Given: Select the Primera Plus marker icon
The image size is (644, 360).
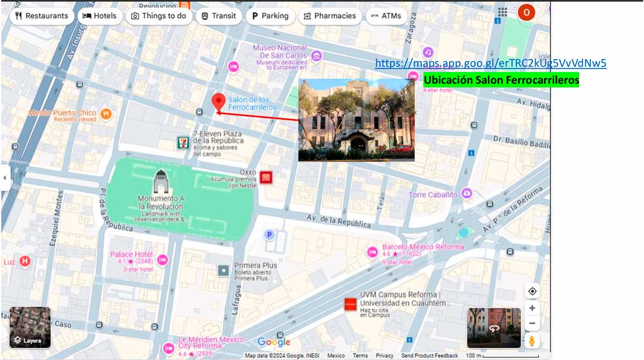Looking at the screenshot, I should pos(224,271).
